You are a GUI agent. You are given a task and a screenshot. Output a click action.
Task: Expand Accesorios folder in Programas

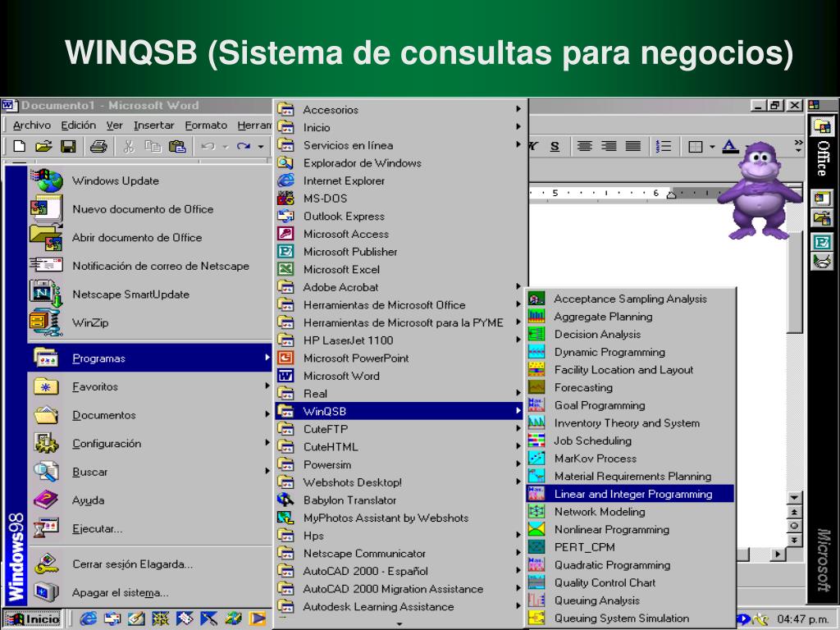pyautogui.click(x=399, y=109)
